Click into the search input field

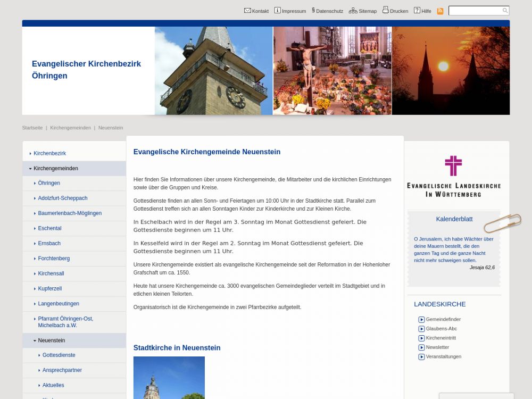[475, 11]
